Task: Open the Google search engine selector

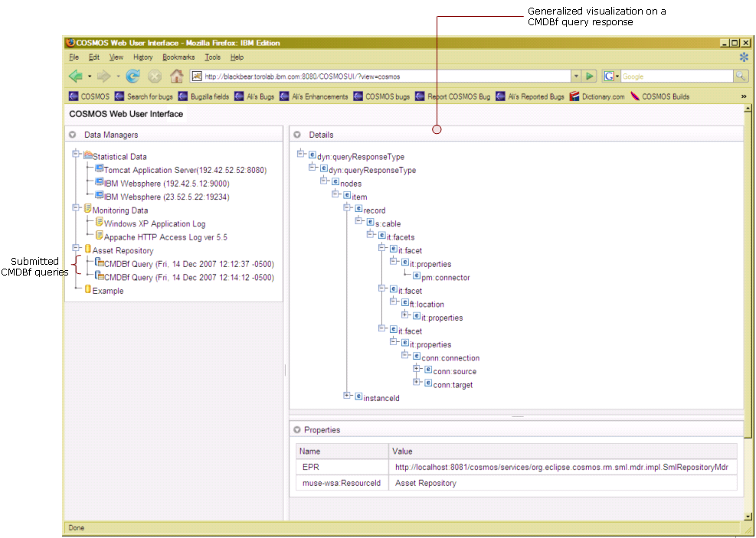Action: pyautogui.click(x=611, y=76)
